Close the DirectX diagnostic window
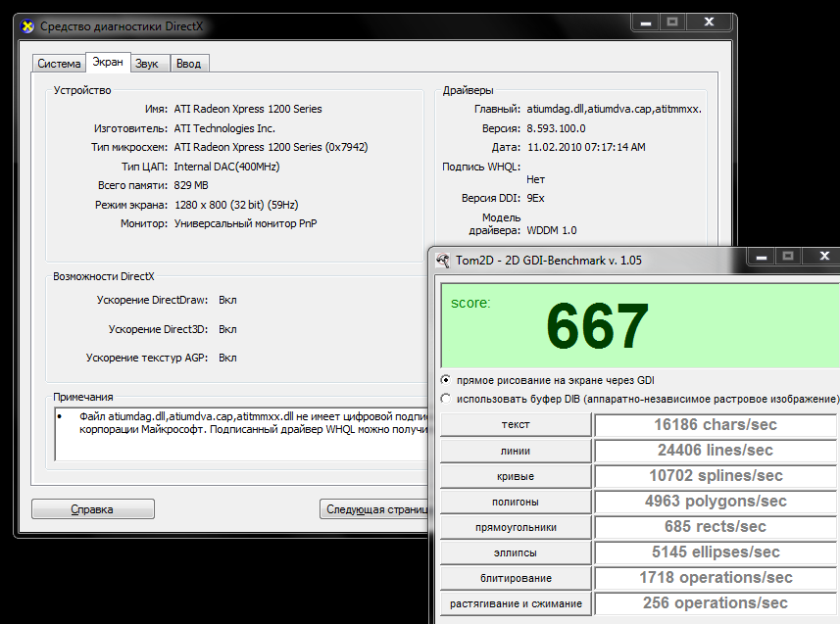Image resolution: width=840 pixels, height=624 pixels. pyautogui.click(x=708, y=21)
